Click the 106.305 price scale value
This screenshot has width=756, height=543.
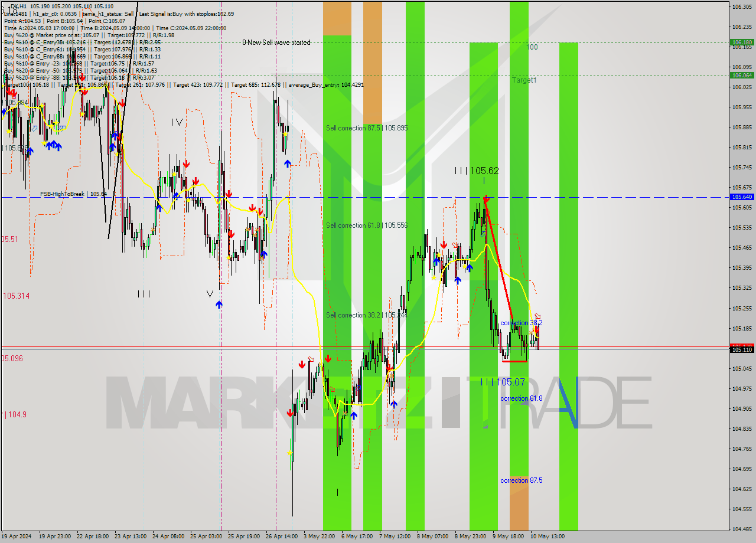741,6
